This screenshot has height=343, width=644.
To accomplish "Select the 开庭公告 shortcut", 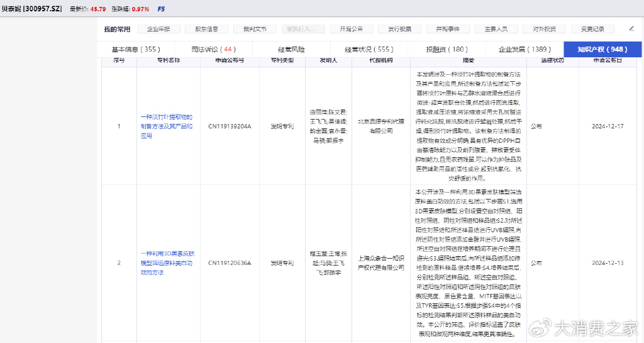I will (351, 29).
